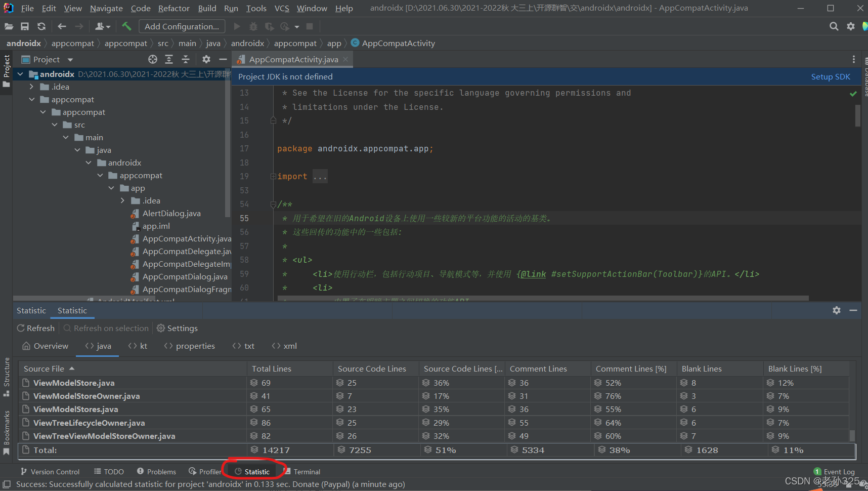Navigate back with the left arrow icon

tap(62, 26)
